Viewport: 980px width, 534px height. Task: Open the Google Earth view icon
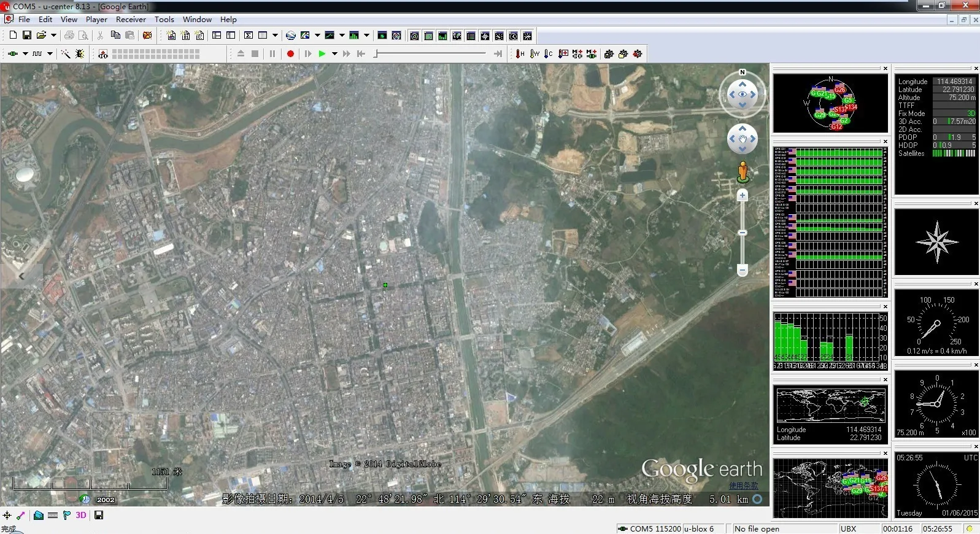click(x=291, y=36)
